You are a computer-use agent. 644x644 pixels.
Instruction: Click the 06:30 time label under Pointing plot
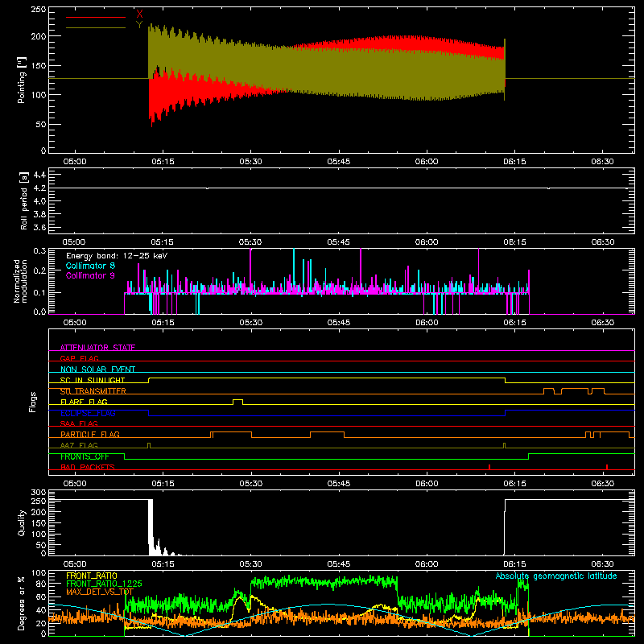tap(602, 162)
